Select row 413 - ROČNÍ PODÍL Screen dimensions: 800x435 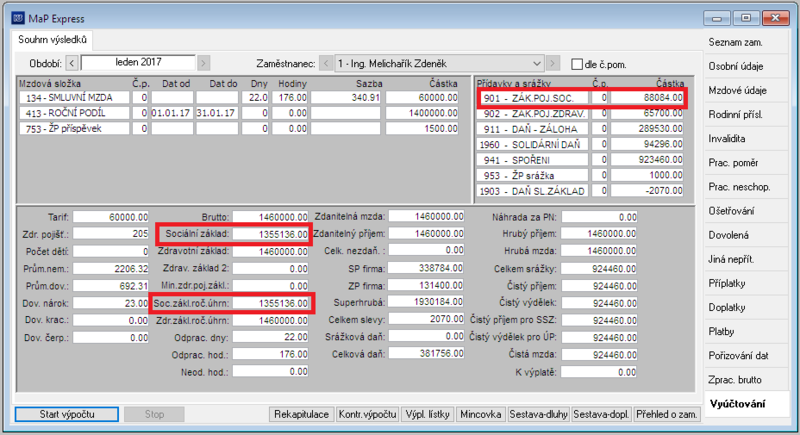(239, 113)
